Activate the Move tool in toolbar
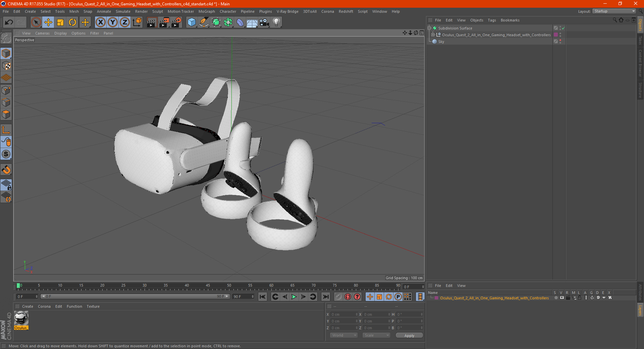This screenshot has height=349, width=644. click(48, 22)
